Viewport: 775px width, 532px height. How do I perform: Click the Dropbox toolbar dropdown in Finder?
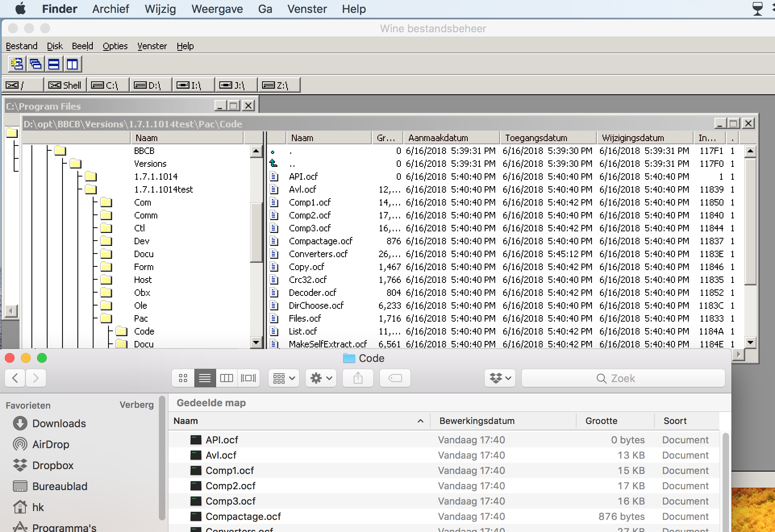[500, 378]
